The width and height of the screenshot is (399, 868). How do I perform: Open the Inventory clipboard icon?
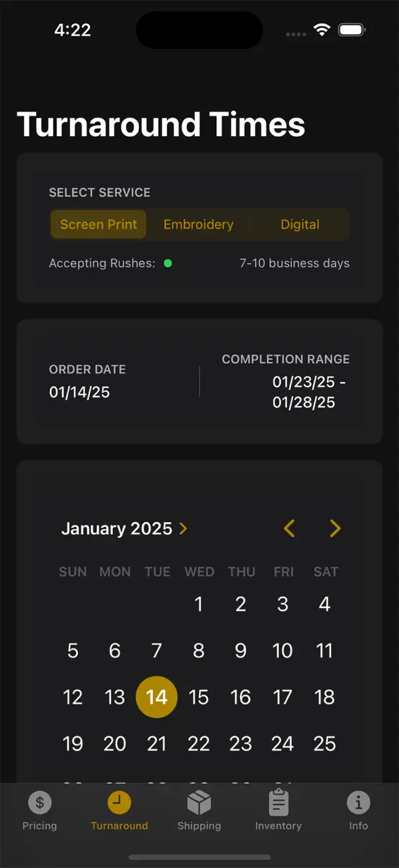[x=278, y=803]
